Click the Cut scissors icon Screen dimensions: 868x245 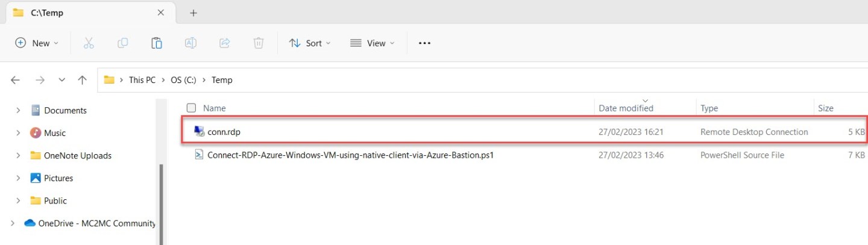point(89,43)
